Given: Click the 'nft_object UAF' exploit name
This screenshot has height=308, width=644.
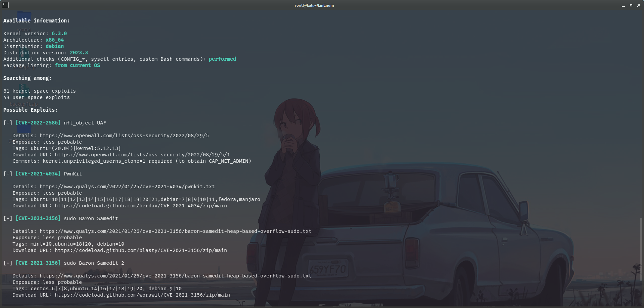Looking at the screenshot, I should coord(85,123).
